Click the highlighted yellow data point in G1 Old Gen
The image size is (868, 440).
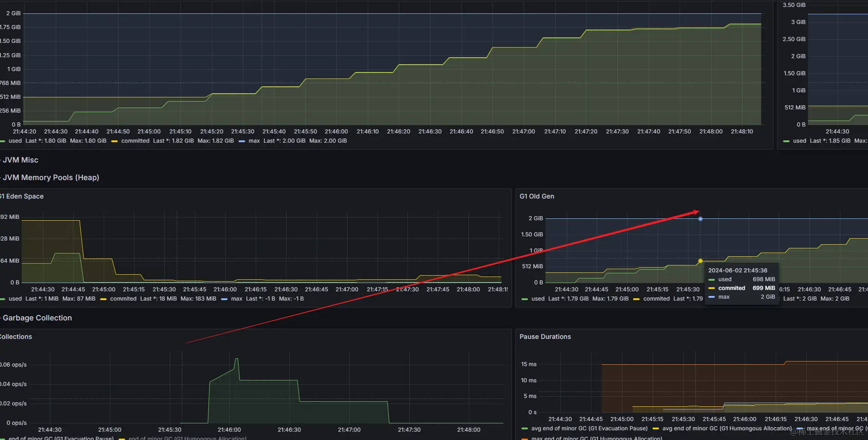click(700, 261)
